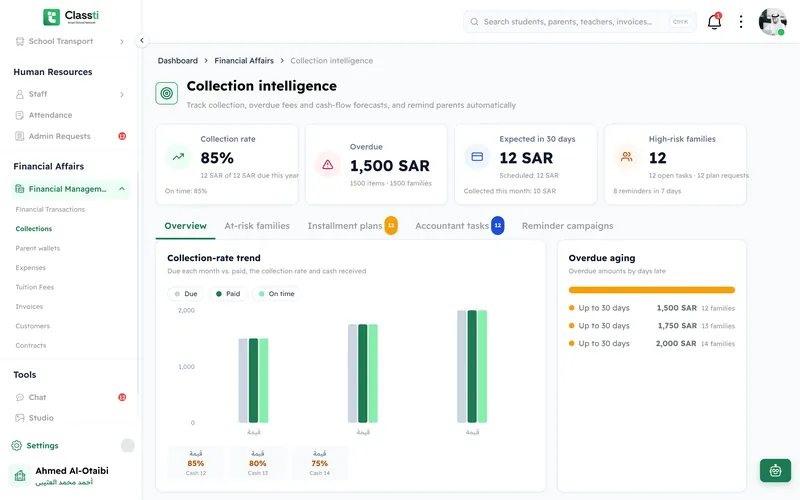
Task: Click the School Transport bus icon
Action: click(x=20, y=41)
